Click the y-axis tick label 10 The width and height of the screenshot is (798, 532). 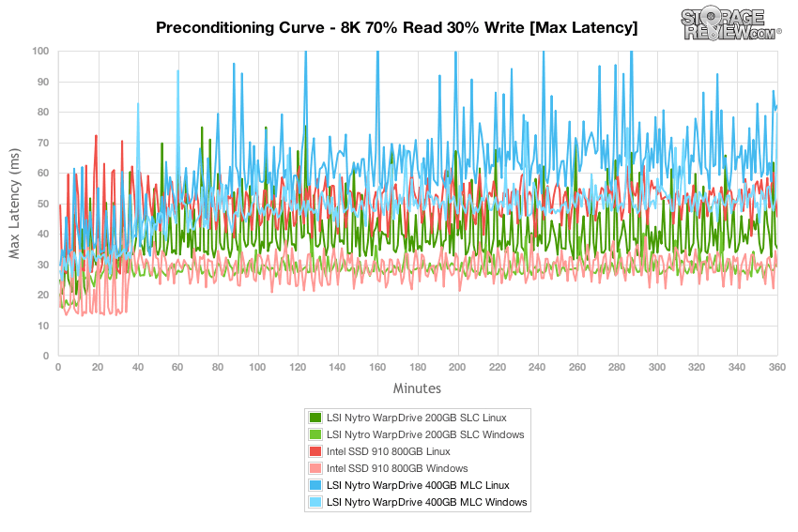coord(43,326)
